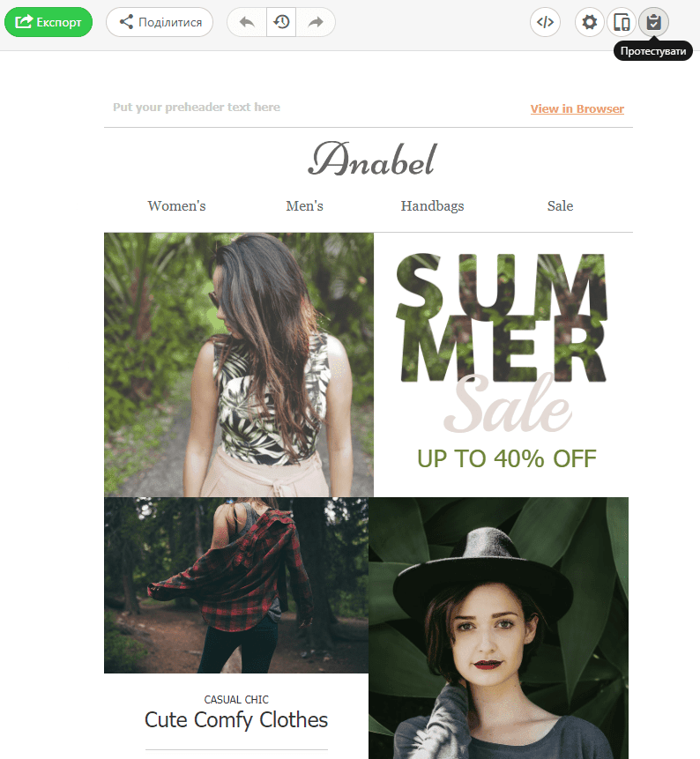Open the HTML code editor icon
This screenshot has width=700, height=759.
click(545, 22)
